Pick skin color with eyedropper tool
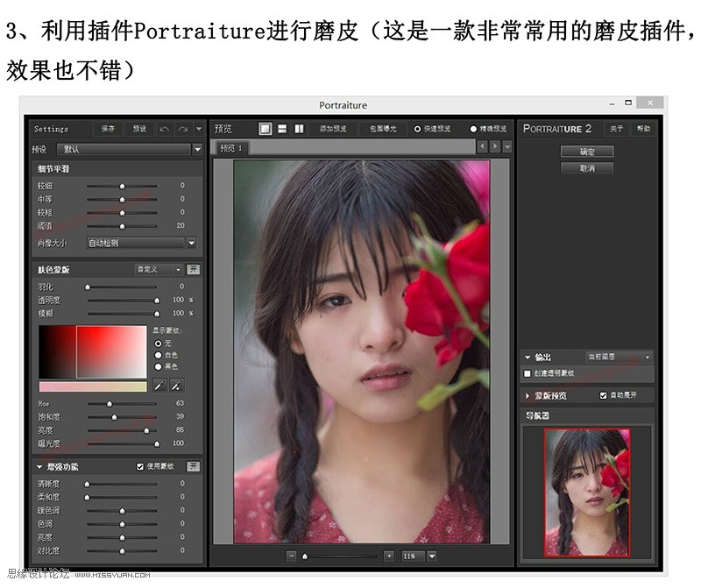The height and width of the screenshot is (588, 701). 159,386
